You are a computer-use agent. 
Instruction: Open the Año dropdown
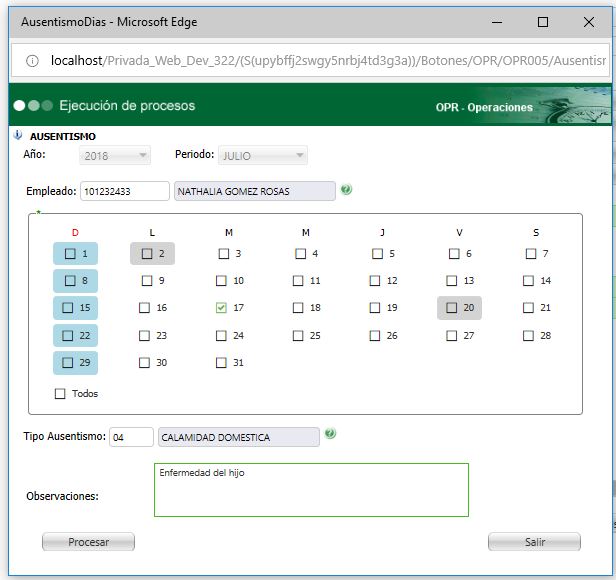(115, 156)
